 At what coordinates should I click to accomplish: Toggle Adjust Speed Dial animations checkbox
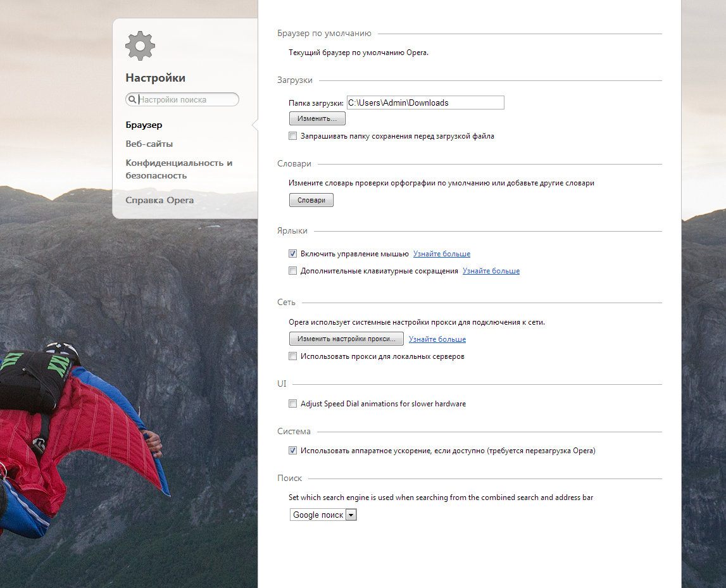tap(292, 404)
